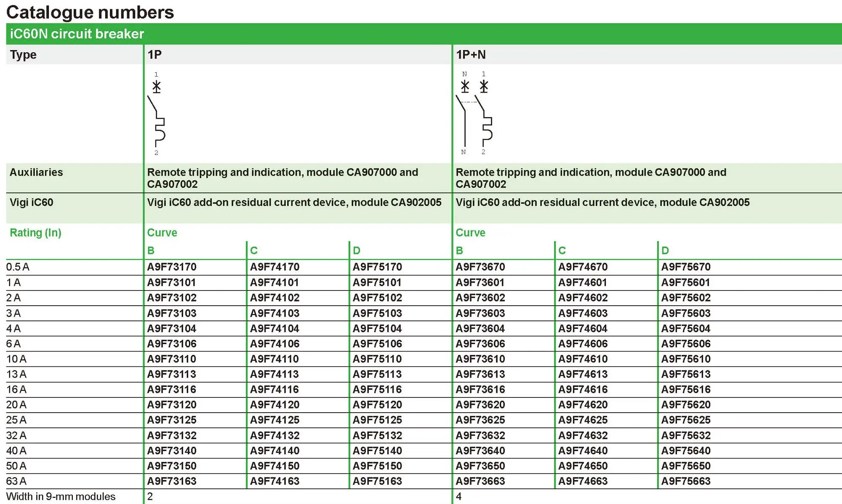
Task: Select catalogue number A9F74101
Action: click(274, 283)
